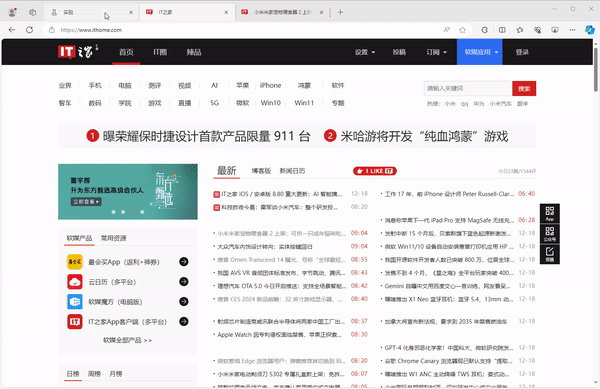
Task: Open the screen cast icon in toolbar
Action: [x=555, y=30]
